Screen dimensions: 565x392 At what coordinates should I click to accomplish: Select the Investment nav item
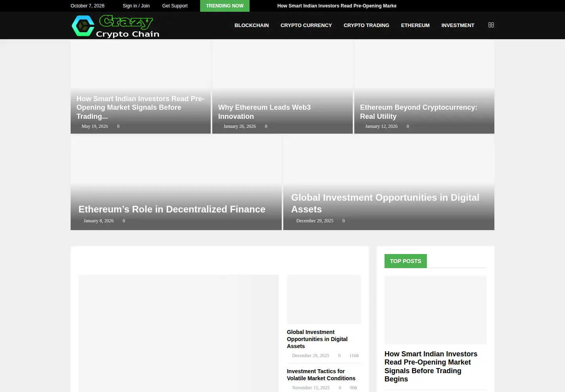(457, 25)
